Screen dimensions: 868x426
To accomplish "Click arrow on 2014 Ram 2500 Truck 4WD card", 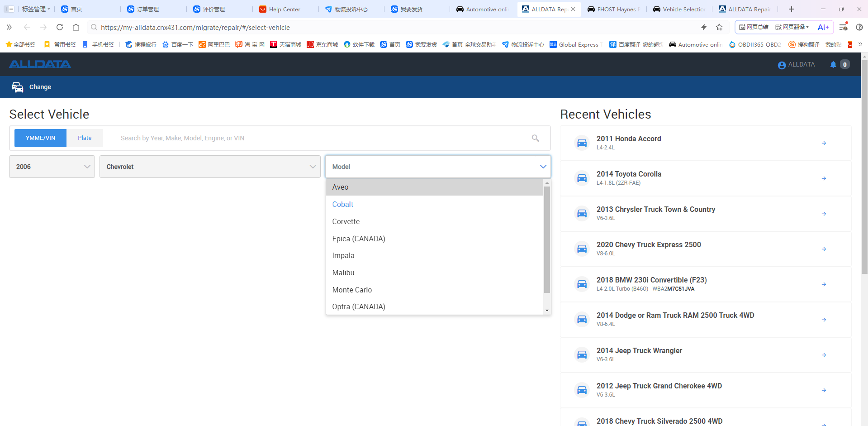I will click(824, 320).
